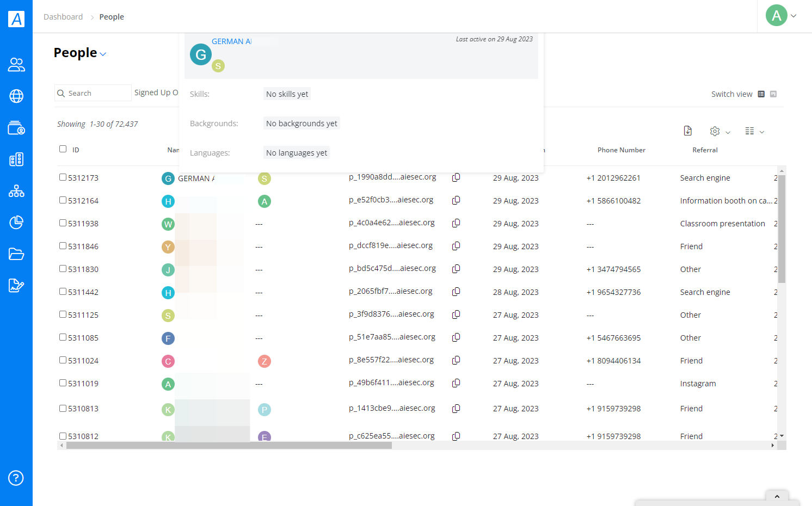Image resolution: width=812 pixels, height=506 pixels.
Task: Open the GERMAN name in the first row
Action: (196, 178)
